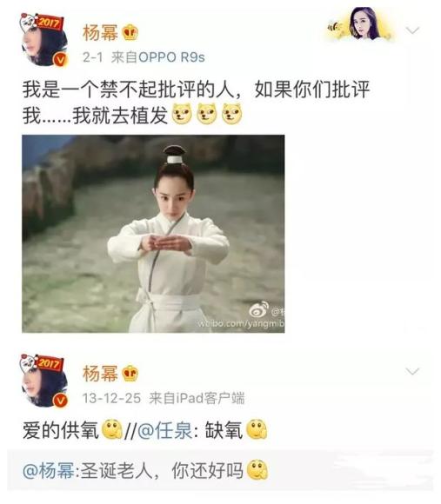
Task: Open the white-robed martial arts photo
Action: pyautogui.click(x=153, y=234)
